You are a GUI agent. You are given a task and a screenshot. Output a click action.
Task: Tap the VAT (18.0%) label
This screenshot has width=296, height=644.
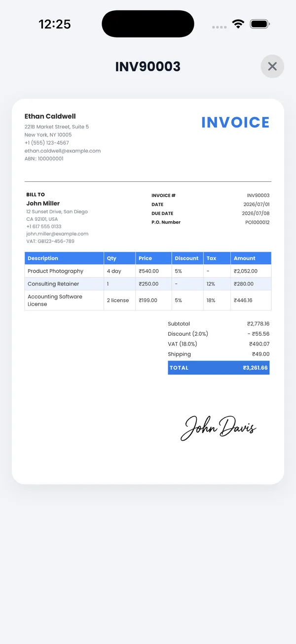183,344
